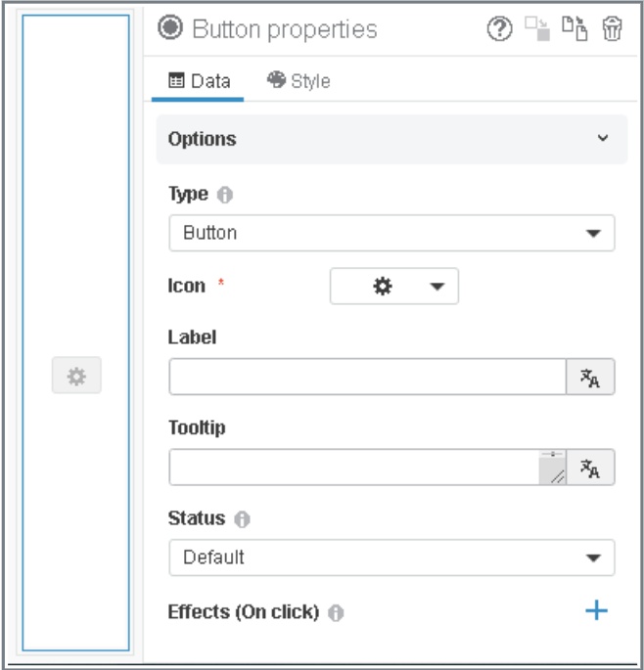Open the Type dropdown showing Button
Screen dimensions: 644x670
click(391, 234)
